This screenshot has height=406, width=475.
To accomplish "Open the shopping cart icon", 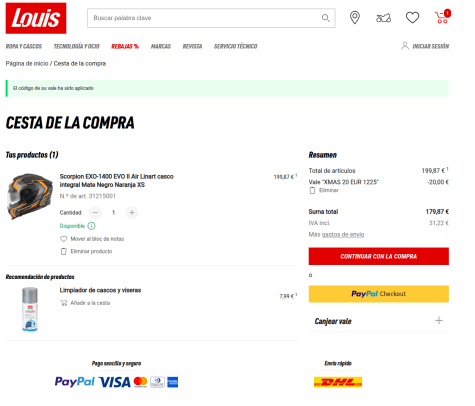I will pos(442,17).
